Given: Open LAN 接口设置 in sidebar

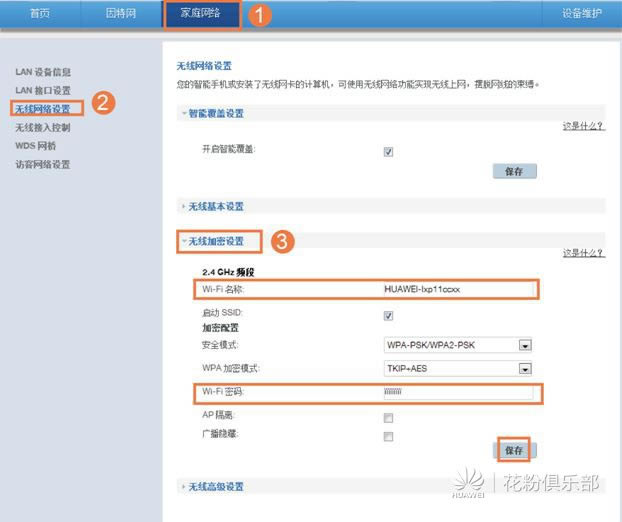Looking at the screenshot, I should 43,90.
